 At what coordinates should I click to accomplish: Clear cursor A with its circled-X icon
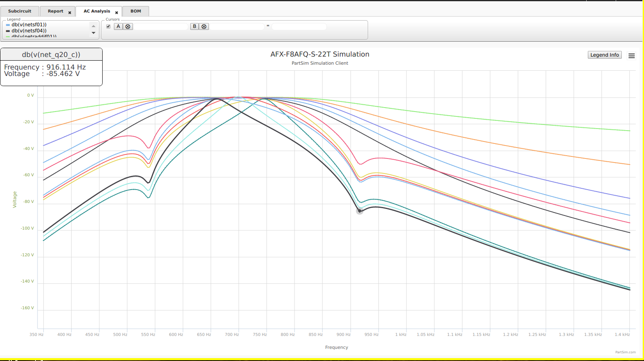(x=128, y=27)
